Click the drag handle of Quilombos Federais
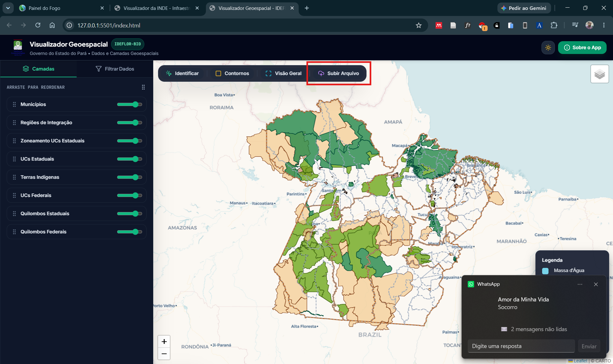 click(14, 232)
